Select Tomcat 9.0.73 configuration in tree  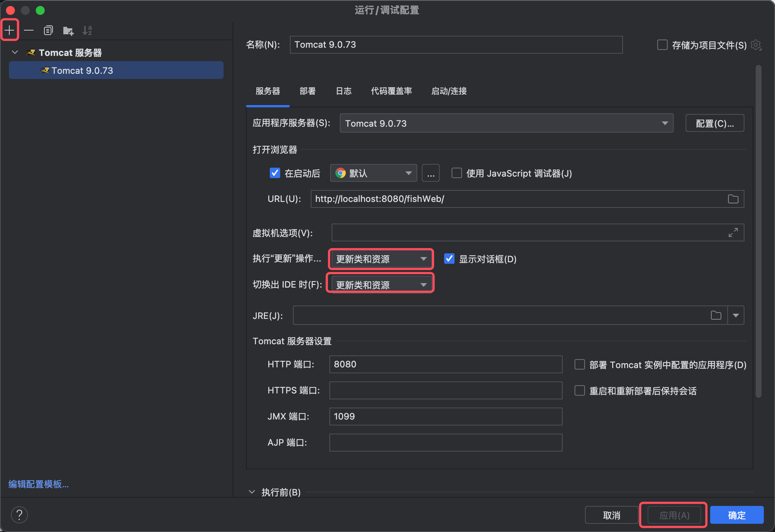point(116,70)
